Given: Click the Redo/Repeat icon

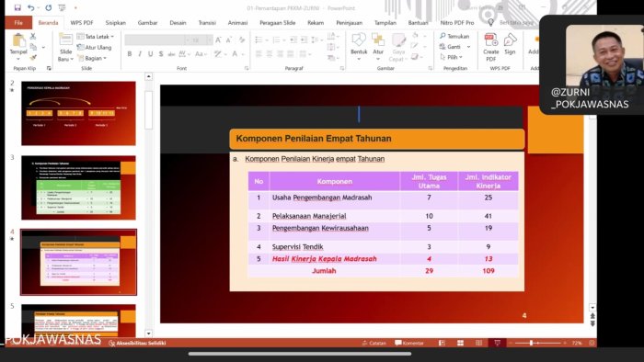Looking at the screenshot, I should pyautogui.click(x=49, y=7).
